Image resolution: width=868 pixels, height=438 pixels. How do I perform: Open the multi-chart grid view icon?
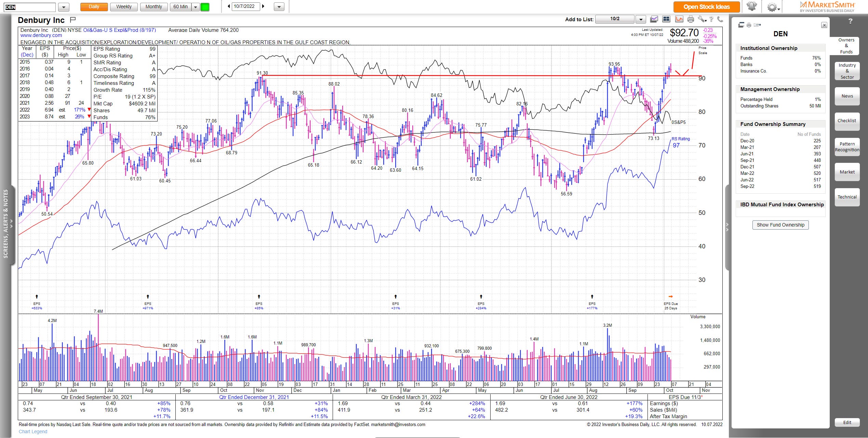[666, 19]
